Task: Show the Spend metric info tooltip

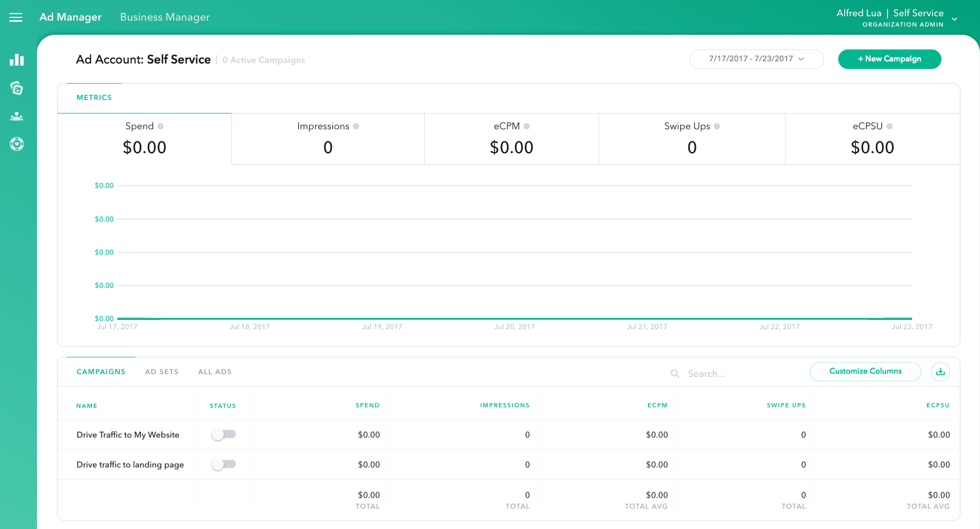Action: (161, 125)
